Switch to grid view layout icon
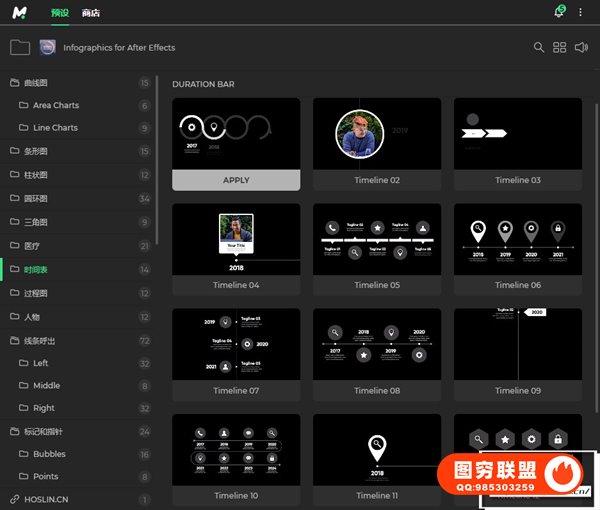This screenshot has width=600, height=510. pos(560,47)
